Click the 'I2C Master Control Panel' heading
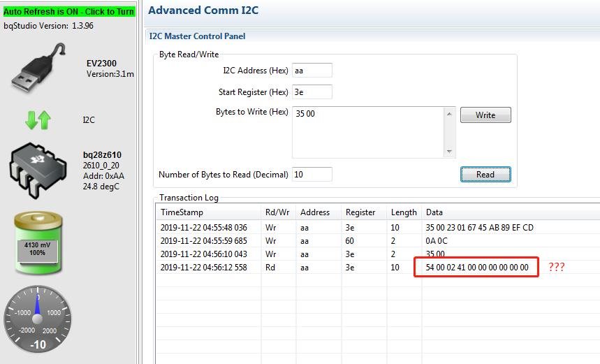Screen dimensions: 600x364 pyautogui.click(x=197, y=36)
